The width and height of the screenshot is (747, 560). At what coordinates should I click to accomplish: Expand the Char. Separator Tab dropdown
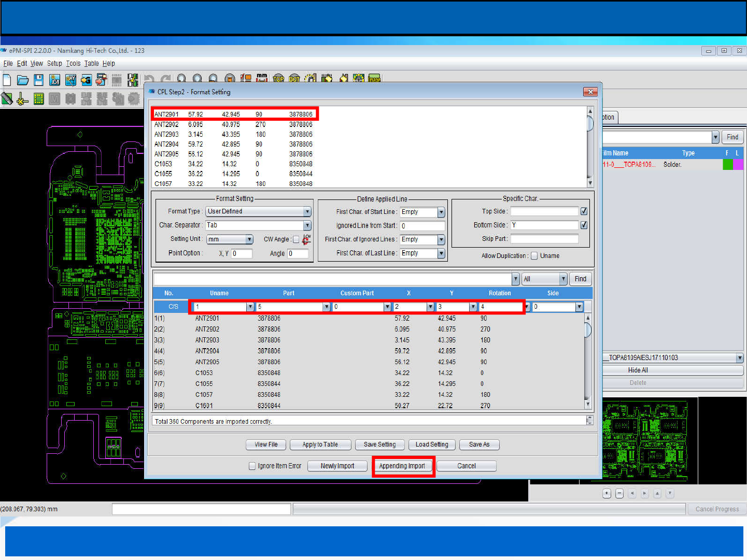coord(307,225)
